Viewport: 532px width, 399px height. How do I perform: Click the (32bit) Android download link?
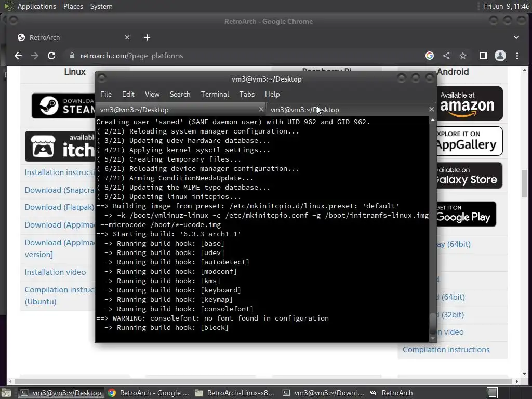[x=450, y=314]
